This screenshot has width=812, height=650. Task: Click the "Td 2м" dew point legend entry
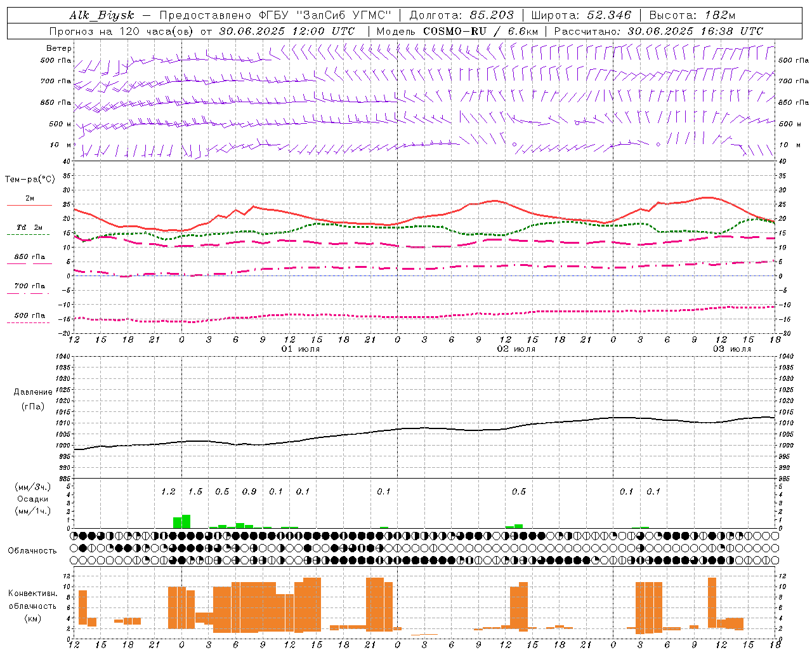pyautogui.click(x=30, y=227)
